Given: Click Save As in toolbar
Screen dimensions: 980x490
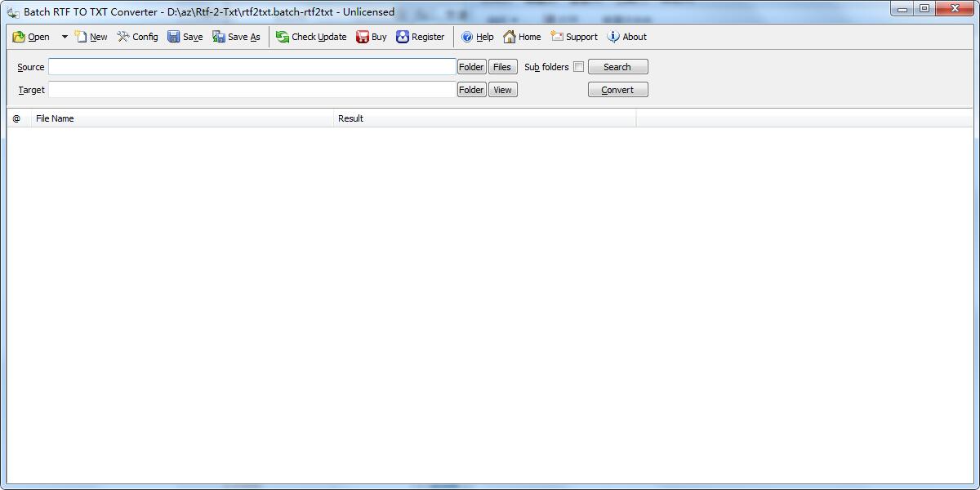Looking at the screenshot, I should tap(236, 37).
